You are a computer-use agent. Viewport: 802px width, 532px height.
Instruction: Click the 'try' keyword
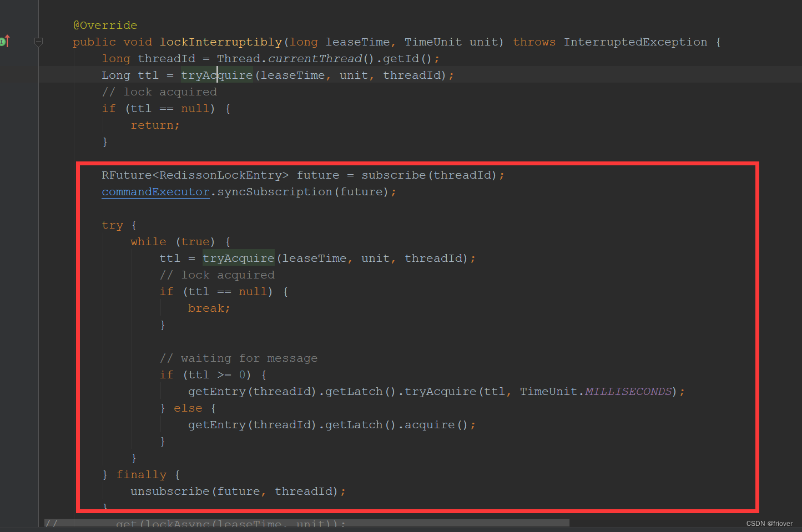pyautogui.click(x=112, y=225)
